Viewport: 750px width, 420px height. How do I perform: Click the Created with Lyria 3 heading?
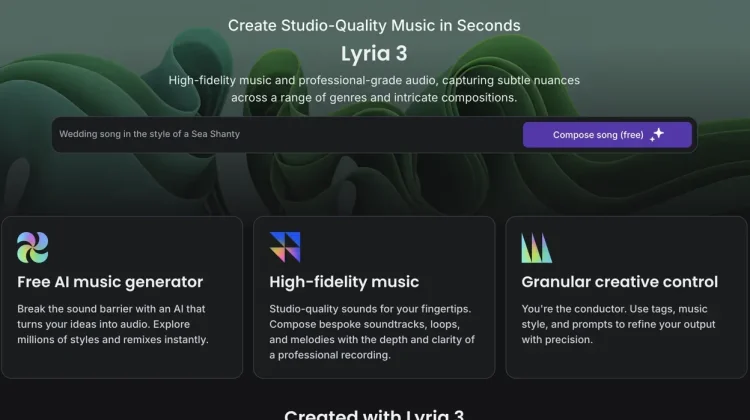tap(374, 414)
